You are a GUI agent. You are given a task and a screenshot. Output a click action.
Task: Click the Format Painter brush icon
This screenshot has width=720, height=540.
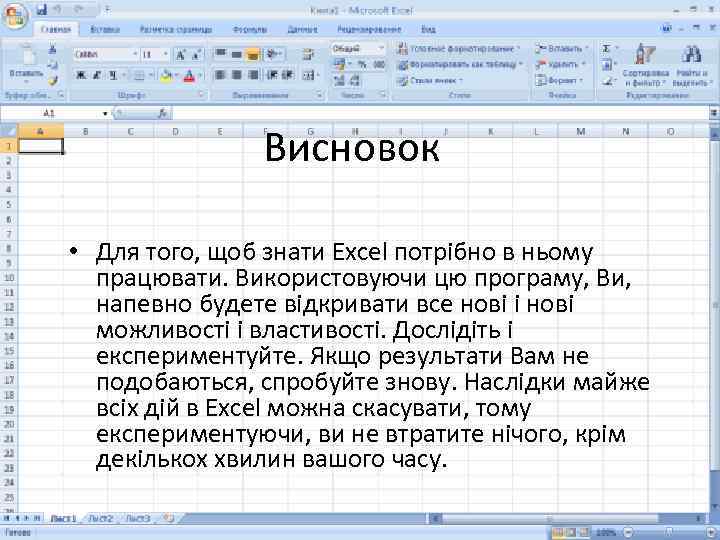coord(52,81)
